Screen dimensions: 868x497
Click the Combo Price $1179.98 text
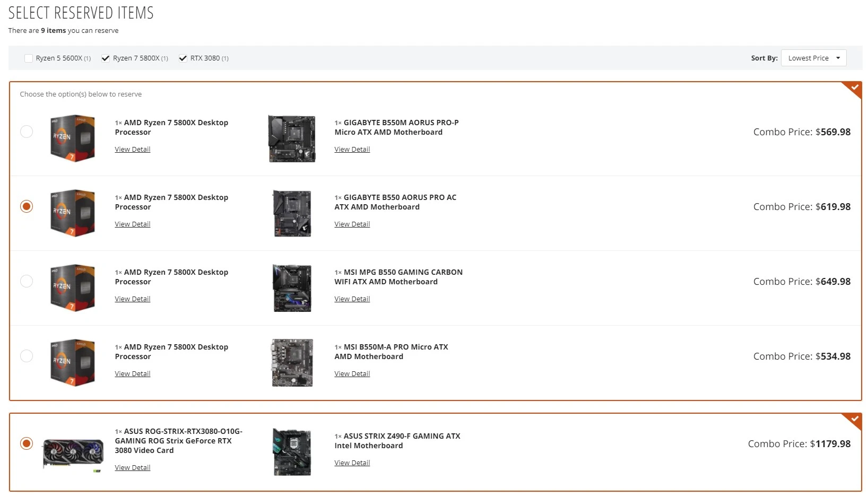pyautogui.click(x=799, y=444)
